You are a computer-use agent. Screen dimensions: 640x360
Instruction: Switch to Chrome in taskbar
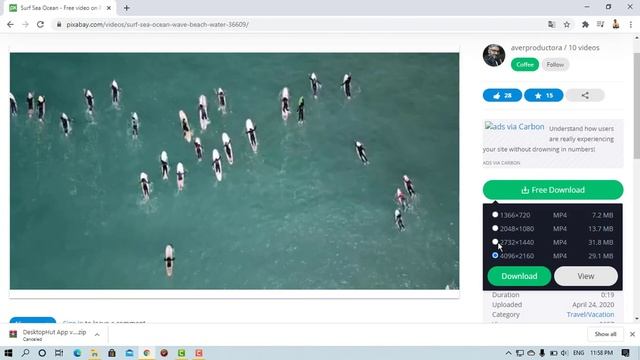(147, 353)
